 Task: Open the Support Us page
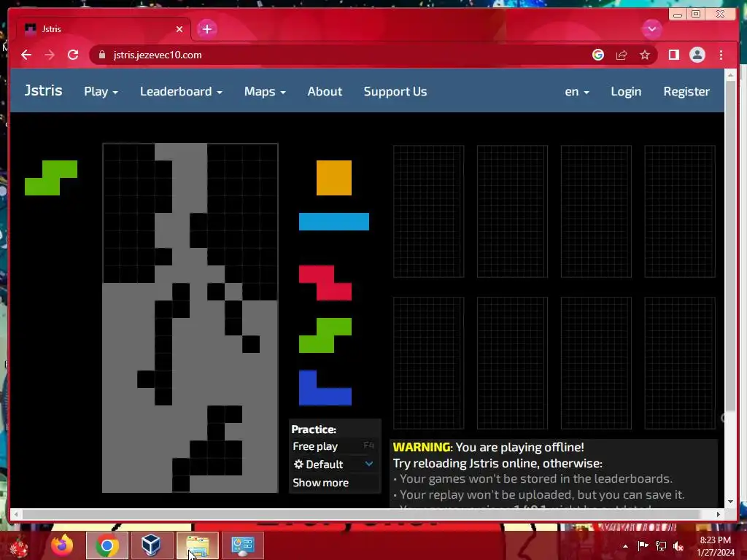[395, 91]
